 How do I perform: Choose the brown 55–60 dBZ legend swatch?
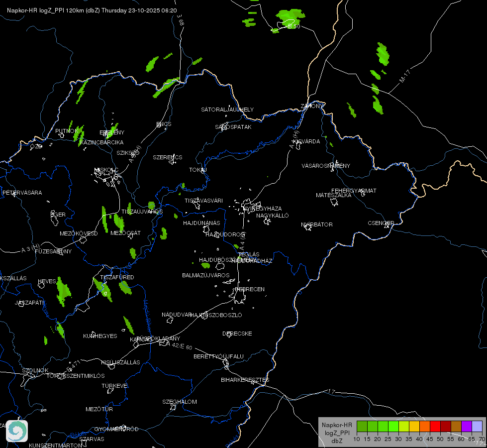pos(456,426)
